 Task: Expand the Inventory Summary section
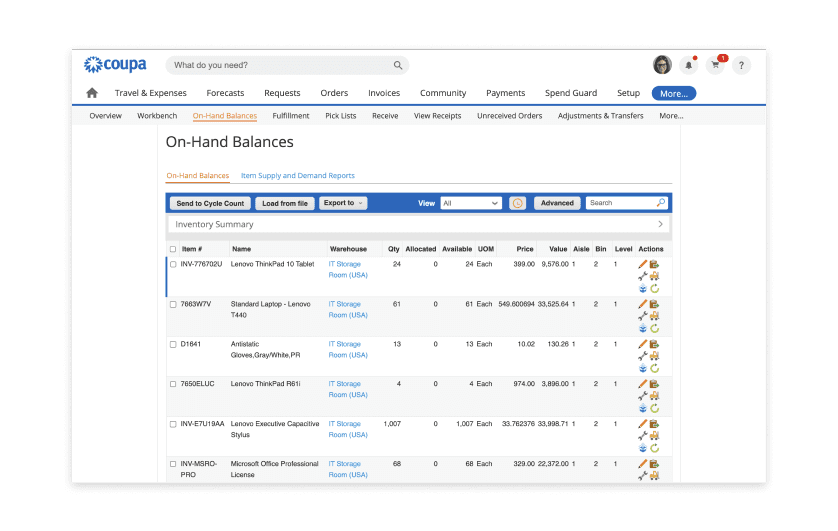tap(419, 224)
